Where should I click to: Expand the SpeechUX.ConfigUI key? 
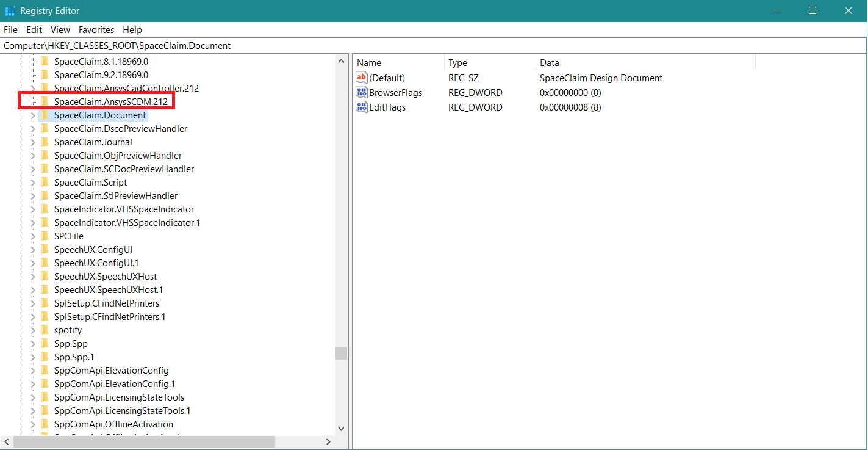[x=33, y=250]
